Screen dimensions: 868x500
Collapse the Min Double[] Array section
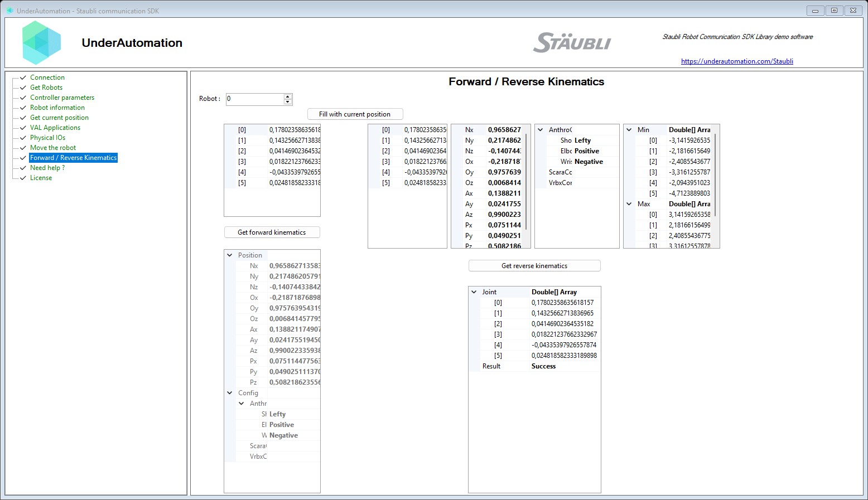[x=630, y=129]
